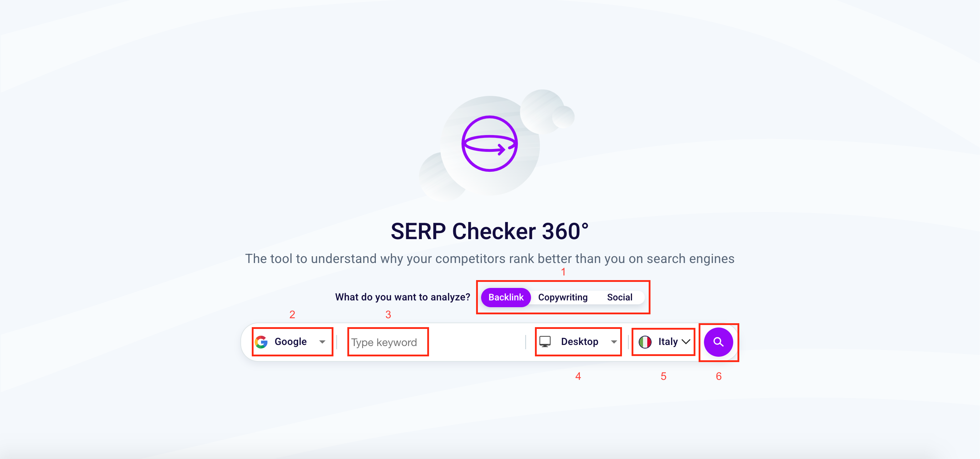Click the Italy flag icon
Screen dimensions: 980x459
(645, 342)
